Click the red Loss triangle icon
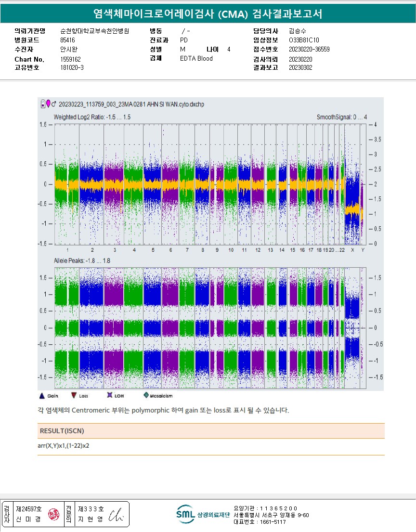Screen dimensions: 416x532 pos(74,396)
